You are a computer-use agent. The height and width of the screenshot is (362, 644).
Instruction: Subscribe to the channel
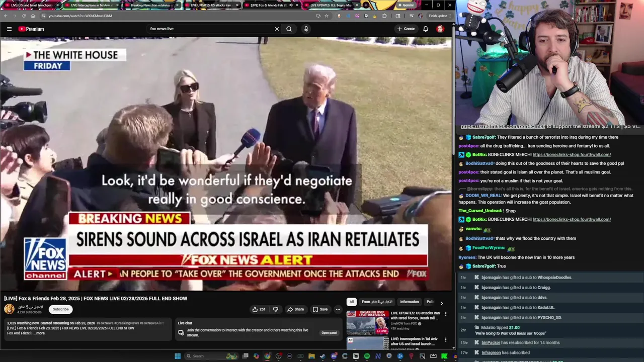pyautogui.click(x=60, y=309)
